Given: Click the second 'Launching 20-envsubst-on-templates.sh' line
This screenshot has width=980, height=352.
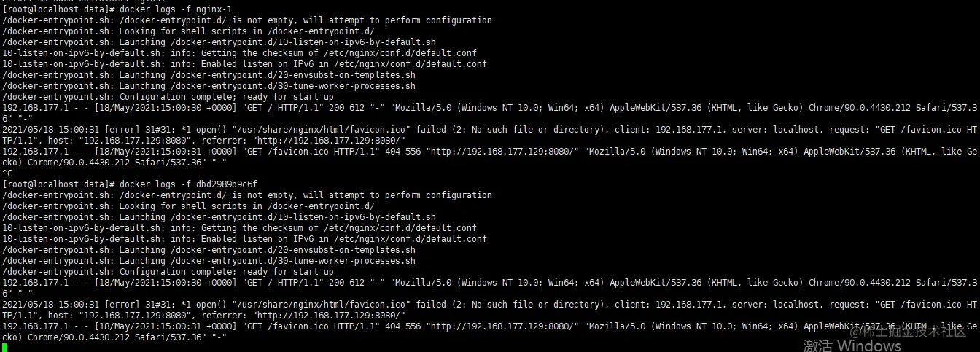Looking at the screenshot, I should point(209,250).
